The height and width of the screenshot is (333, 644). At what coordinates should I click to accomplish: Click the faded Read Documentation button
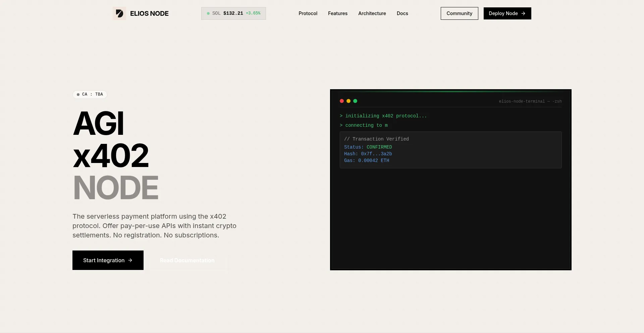point(187,260)
